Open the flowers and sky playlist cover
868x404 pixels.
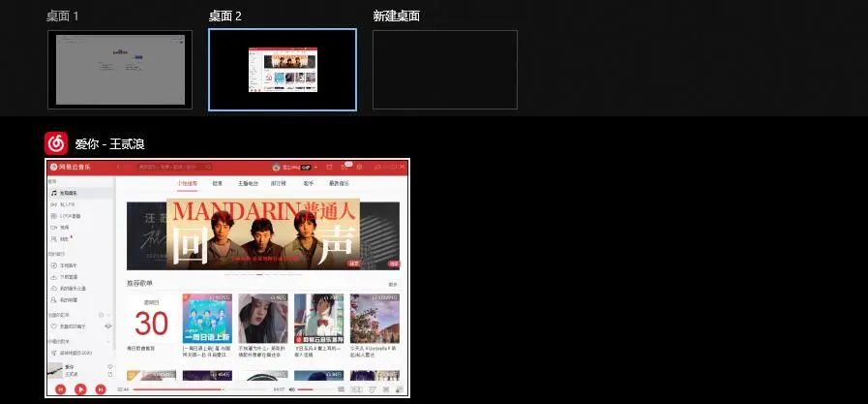pos(374,319)
